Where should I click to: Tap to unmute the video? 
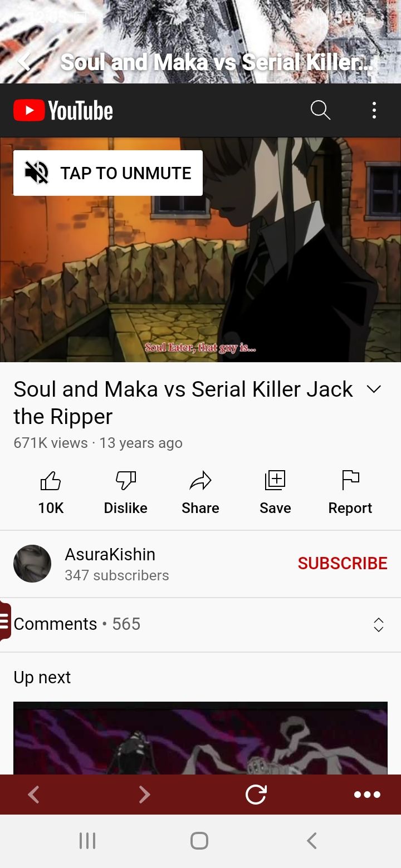(x=108, y=173)
